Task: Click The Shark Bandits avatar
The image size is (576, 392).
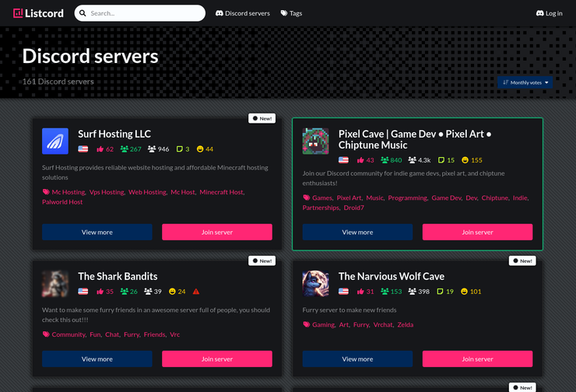Action: point(55,283)
